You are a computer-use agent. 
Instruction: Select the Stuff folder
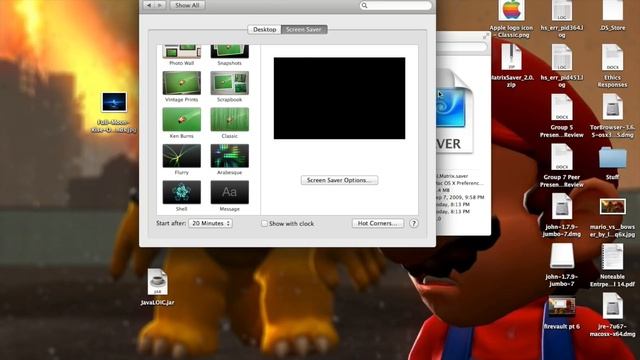click(x=612, y=158)
